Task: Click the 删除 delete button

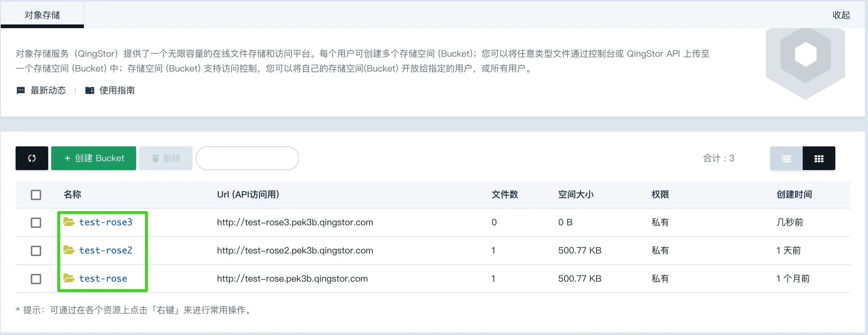Action: pos(166,158)
